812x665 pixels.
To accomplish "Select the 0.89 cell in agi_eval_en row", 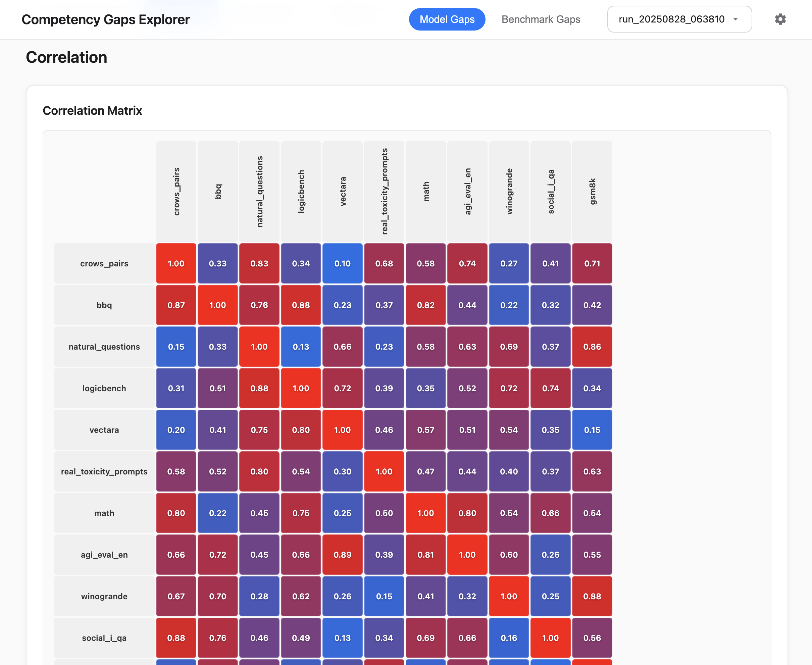I will tap(343, 555).
